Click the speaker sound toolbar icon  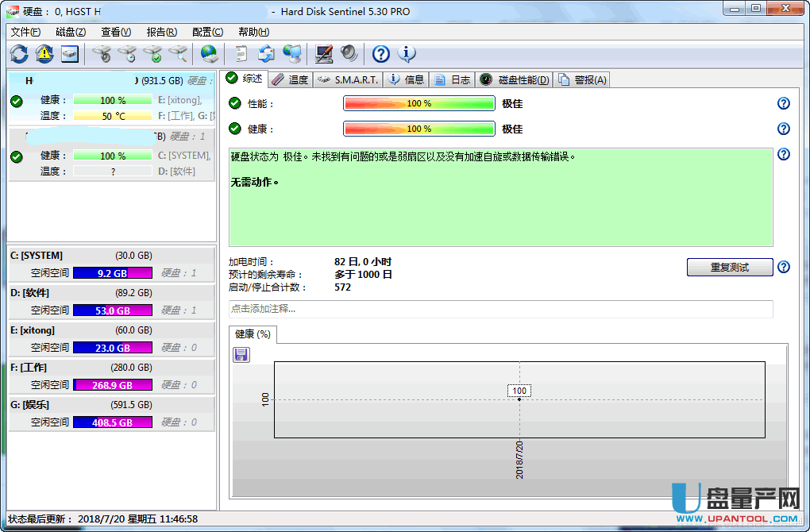coord(349,54)
